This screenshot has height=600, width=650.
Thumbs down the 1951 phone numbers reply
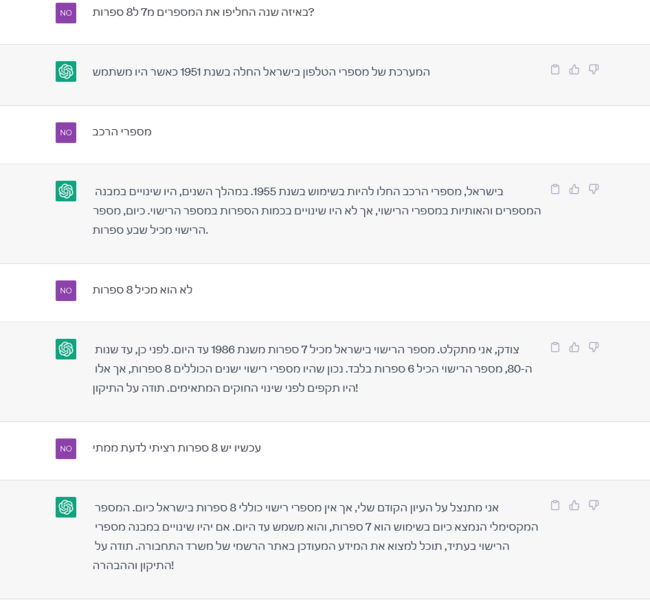click(594, 69)
